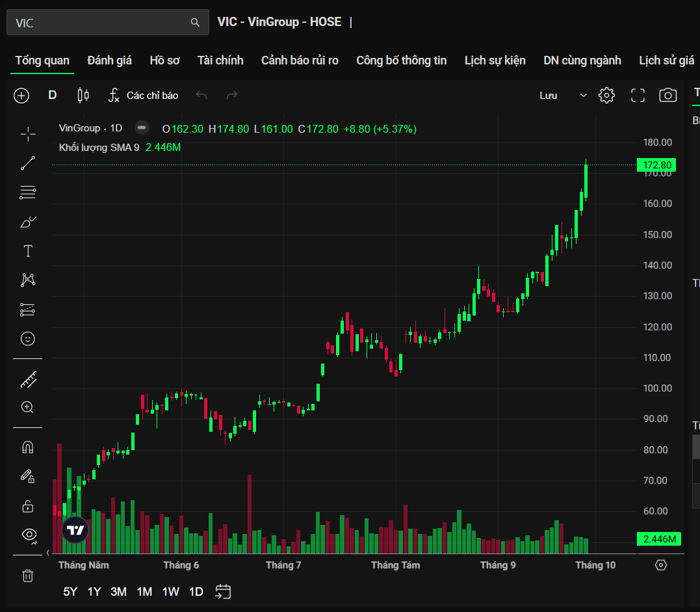Select the 1D time range

(x=196, y=592)
